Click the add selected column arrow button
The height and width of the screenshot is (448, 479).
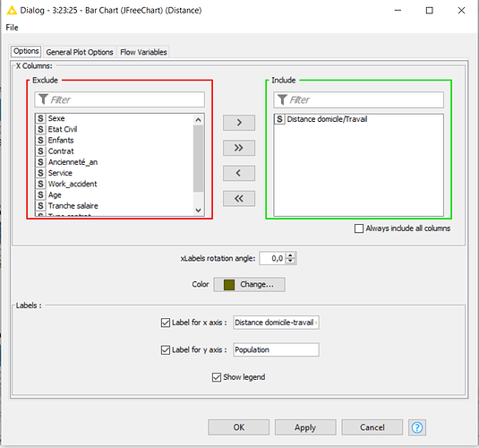point(239,123)
